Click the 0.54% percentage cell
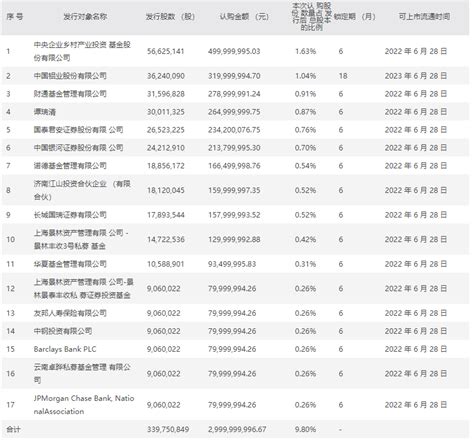Viewport: 474px width, 441px height. (x=305, y=166)
